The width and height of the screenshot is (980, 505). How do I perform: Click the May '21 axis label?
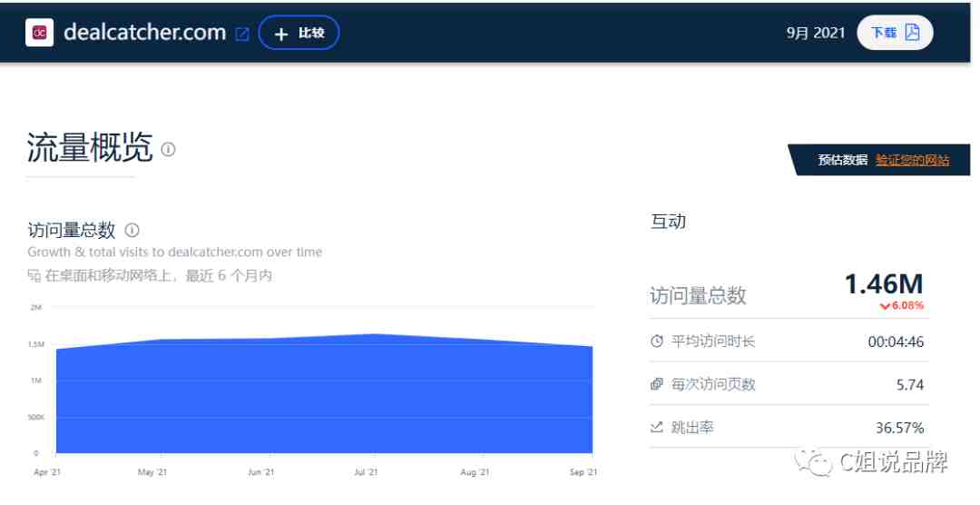click(152, 472)
